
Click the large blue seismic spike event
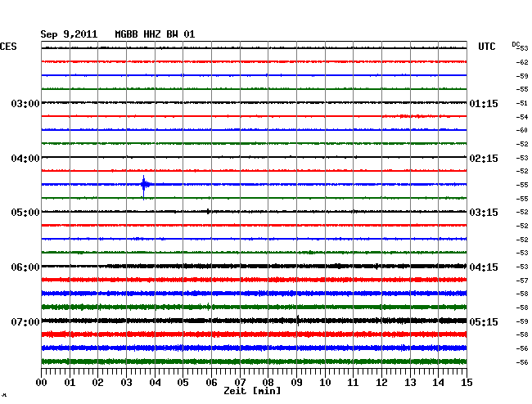[x=144, y=186]
